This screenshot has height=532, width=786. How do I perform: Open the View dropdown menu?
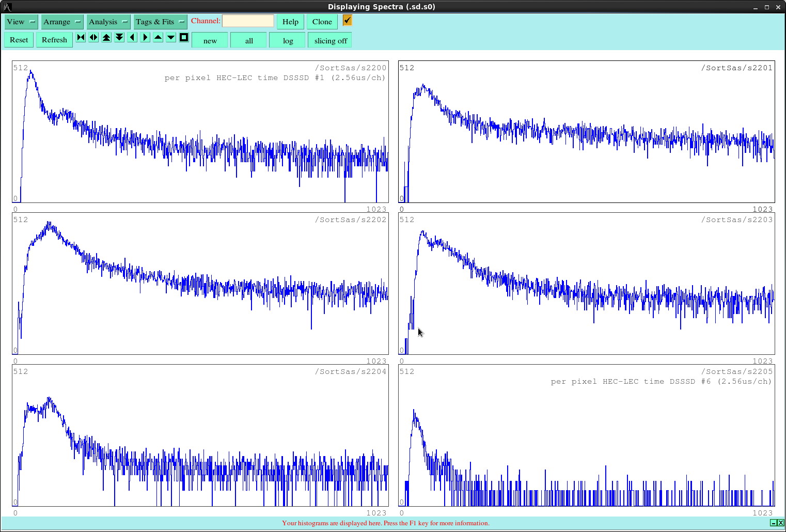21,22
